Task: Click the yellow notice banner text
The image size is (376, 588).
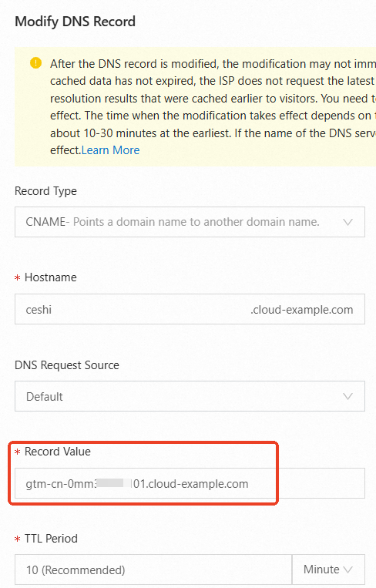Action: tap(213, 107)
